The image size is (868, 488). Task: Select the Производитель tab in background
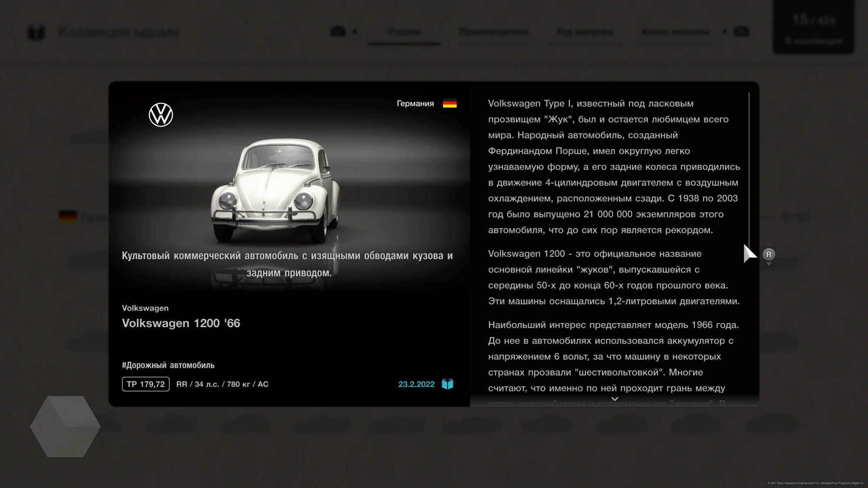click(x=494, y=32)
